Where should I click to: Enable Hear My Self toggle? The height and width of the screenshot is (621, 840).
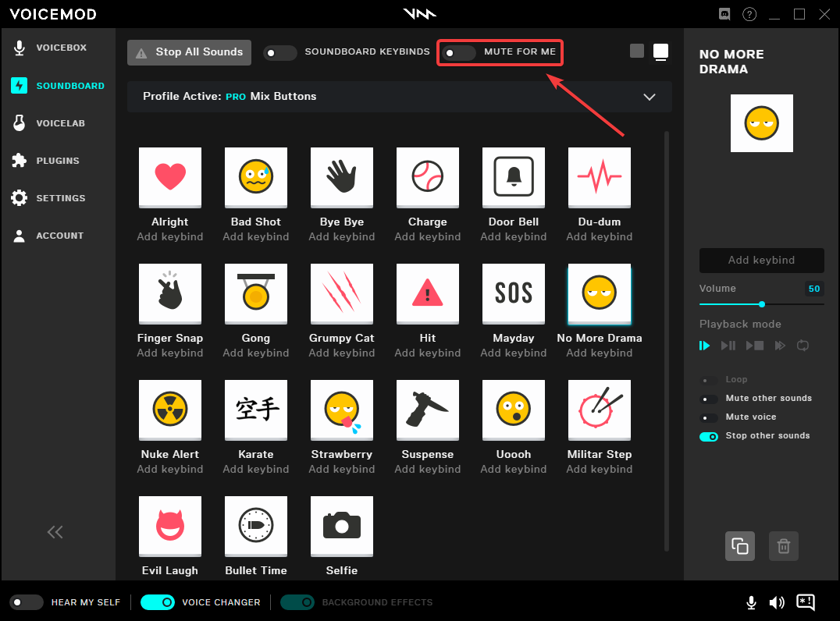click(27, 602)
